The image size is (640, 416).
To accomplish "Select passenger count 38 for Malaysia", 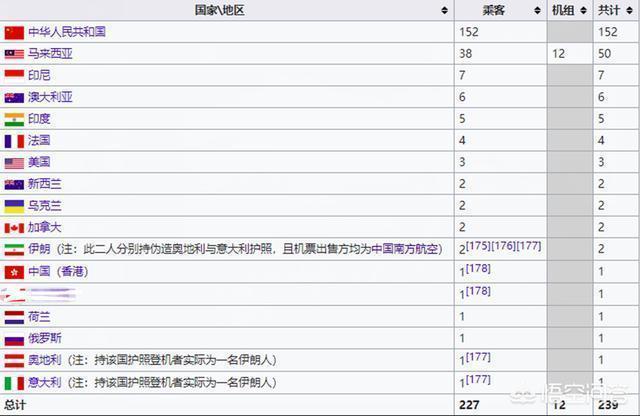I will (x=466, y=53).
